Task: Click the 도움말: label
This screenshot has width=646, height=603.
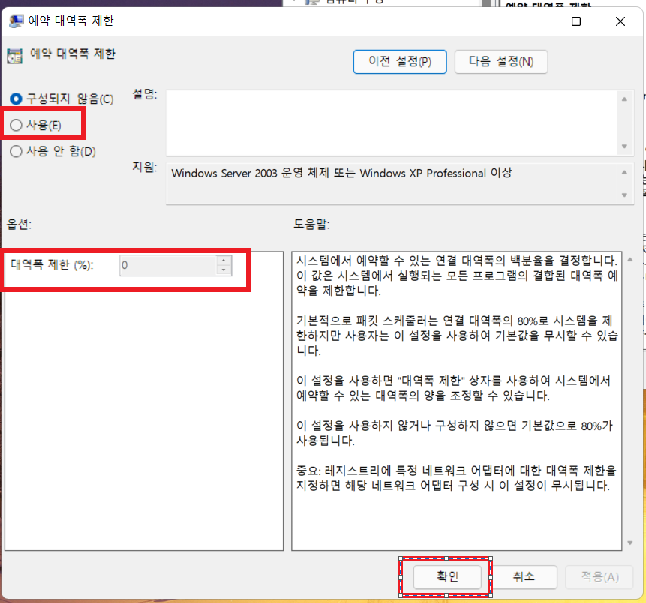Action: point(311,224)
